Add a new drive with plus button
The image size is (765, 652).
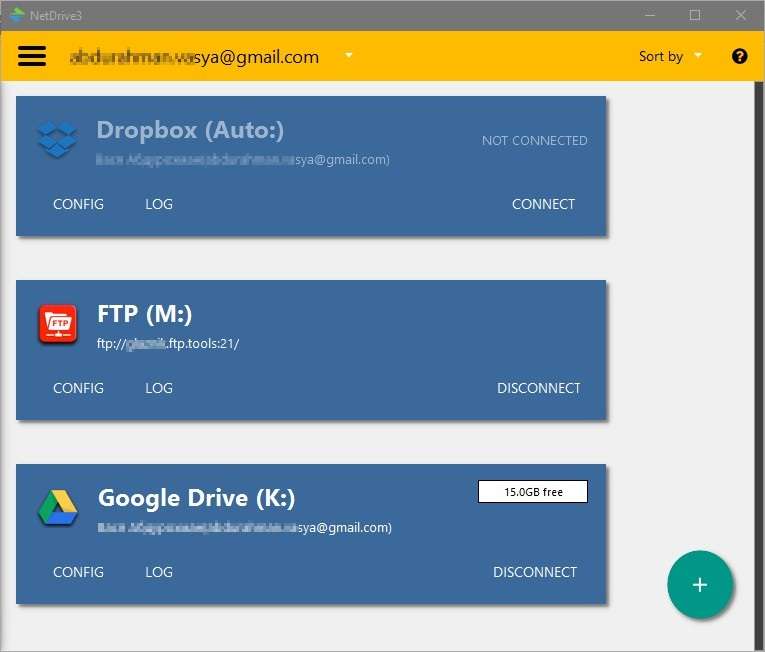(700, 584)
